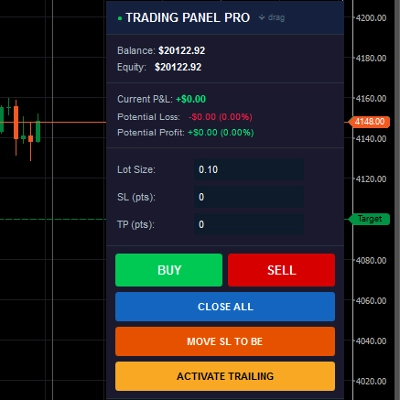Click the Lot Size label

136,170
